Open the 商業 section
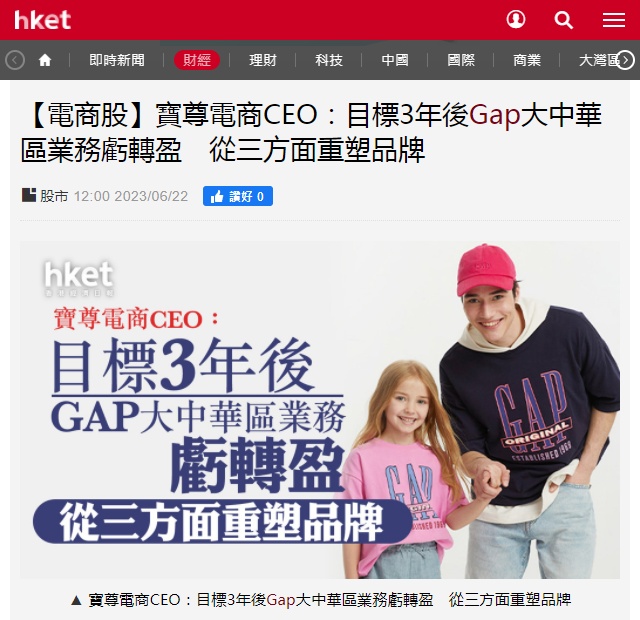 coord(527,60)
